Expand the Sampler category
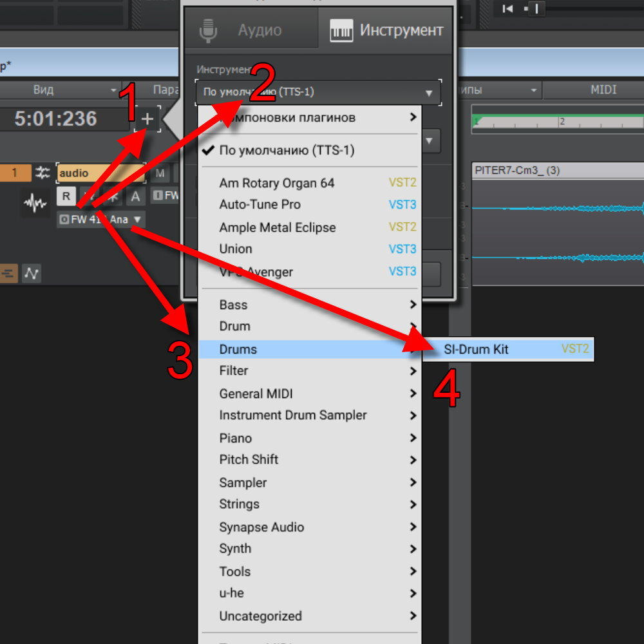The height and width of the screenshot is (644, 644). (x=310, y=482)
